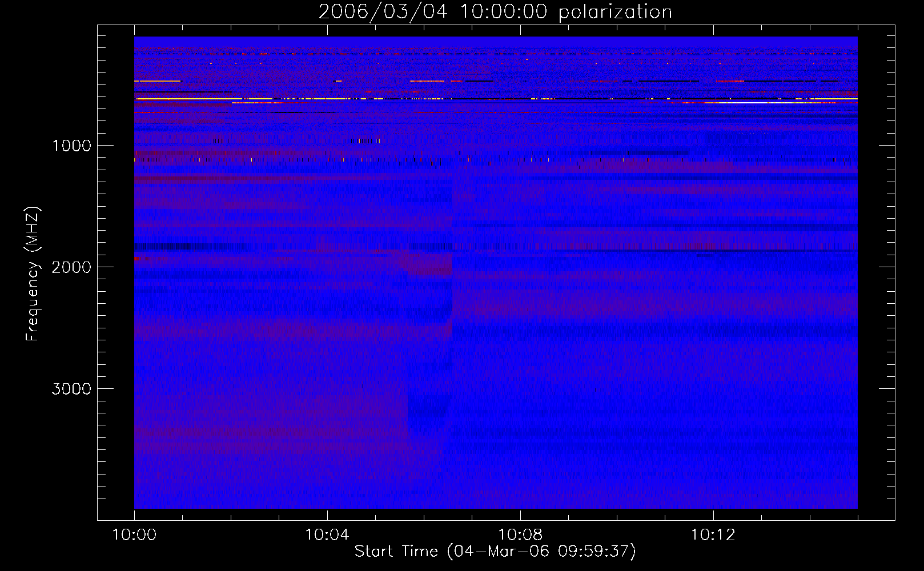This screenshot has width=924, height=571.
Task: Click the '10:00' time axis label
Action: pos(134,535)
